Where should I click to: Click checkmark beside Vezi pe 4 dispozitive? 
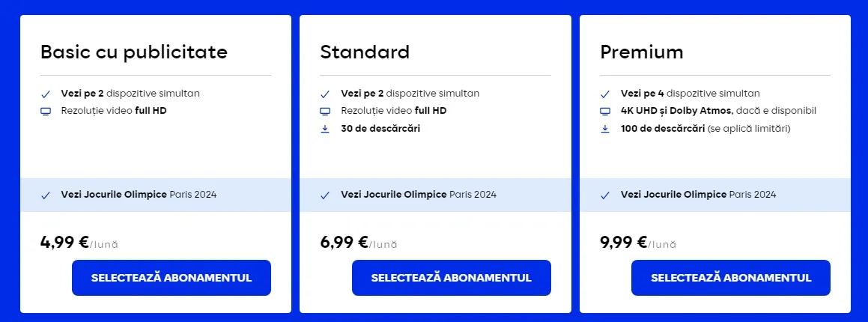point(605,94)
